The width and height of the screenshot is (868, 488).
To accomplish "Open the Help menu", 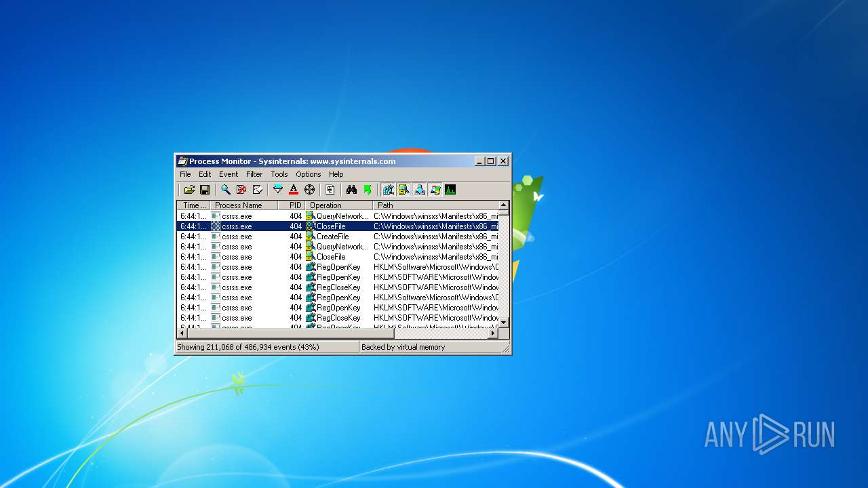I will (336, 174).
